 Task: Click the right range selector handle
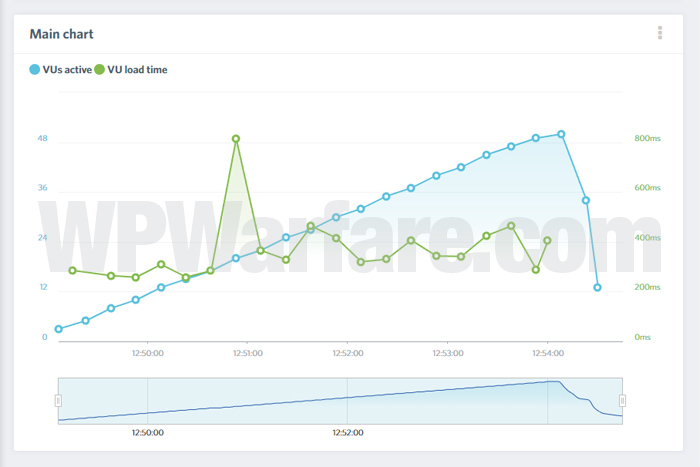click(622, 400)
